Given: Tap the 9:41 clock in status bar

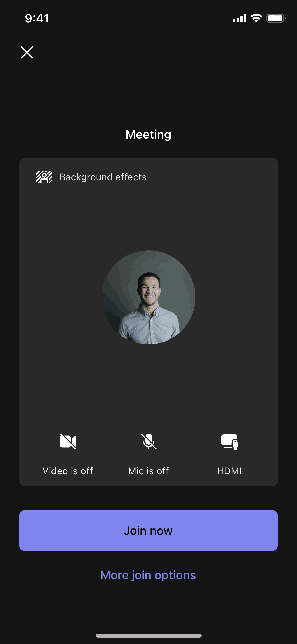Looking at the screenshot, I should pos(37,19).
